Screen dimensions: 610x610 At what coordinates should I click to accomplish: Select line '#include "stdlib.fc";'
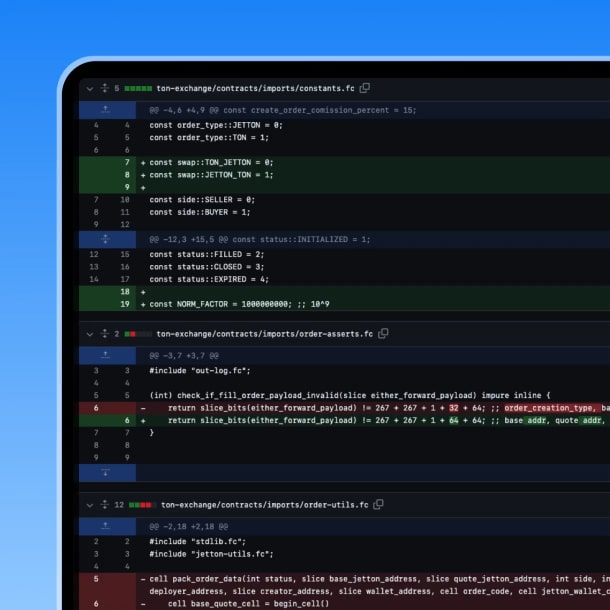tap(198, 542)
